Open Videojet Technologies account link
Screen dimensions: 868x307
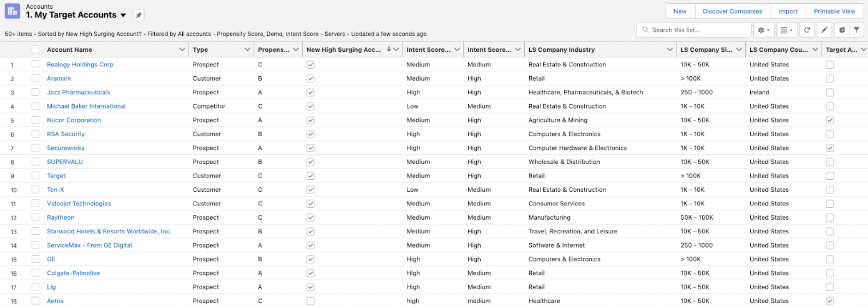coord(79,204)
